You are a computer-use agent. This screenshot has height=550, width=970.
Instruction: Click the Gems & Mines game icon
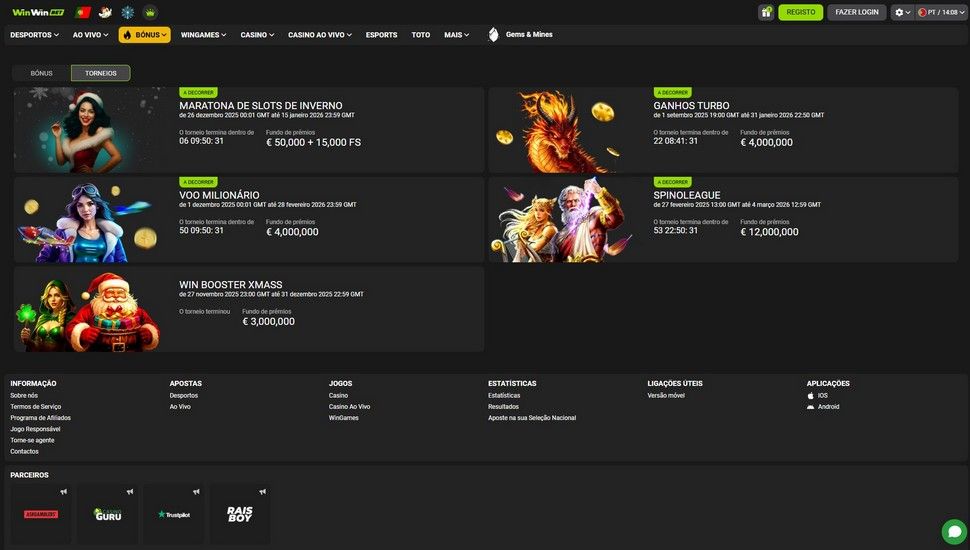[493, 35]
